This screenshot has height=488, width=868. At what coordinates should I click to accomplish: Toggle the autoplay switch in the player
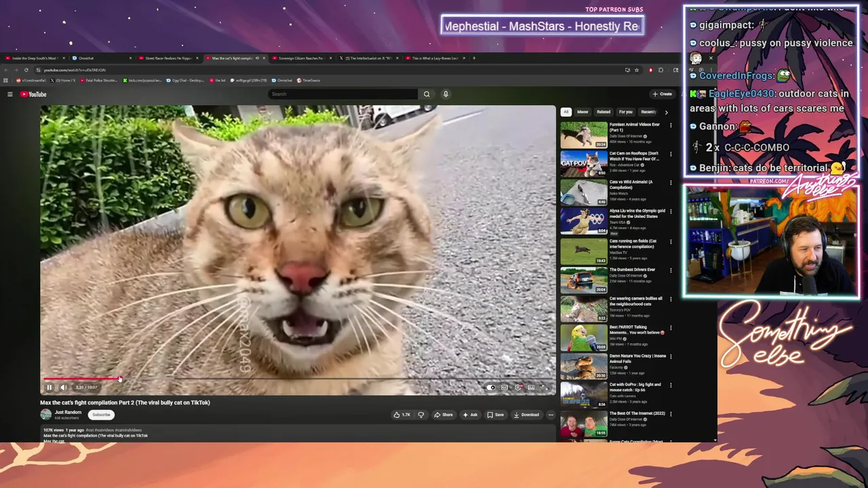coord(491,388)
